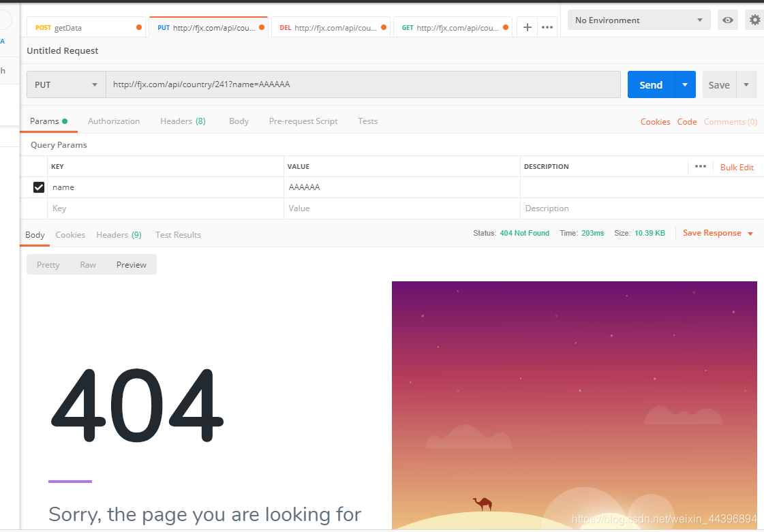764x532 pixels.
Task: Open the Authorization tab
Action: pos(114,121)
